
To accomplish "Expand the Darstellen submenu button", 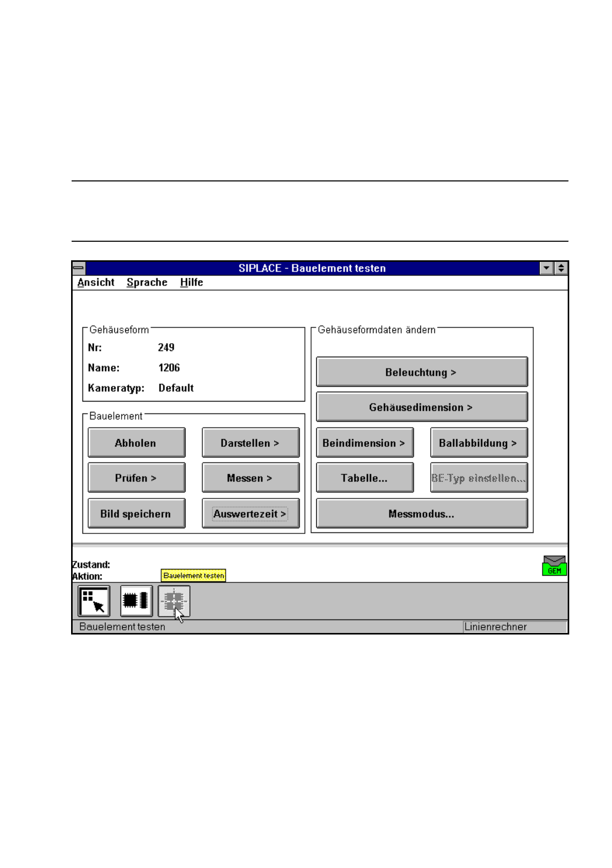I will click(251, 443).
